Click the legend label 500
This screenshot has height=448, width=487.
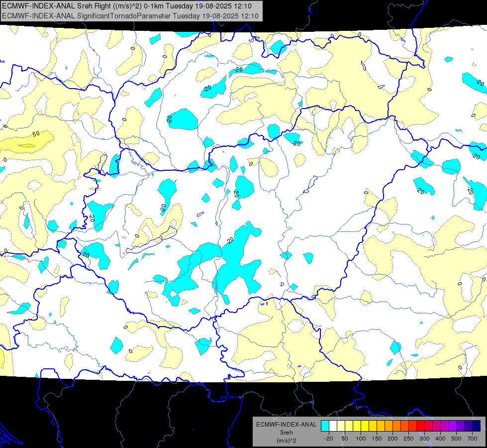coord(456,439)
